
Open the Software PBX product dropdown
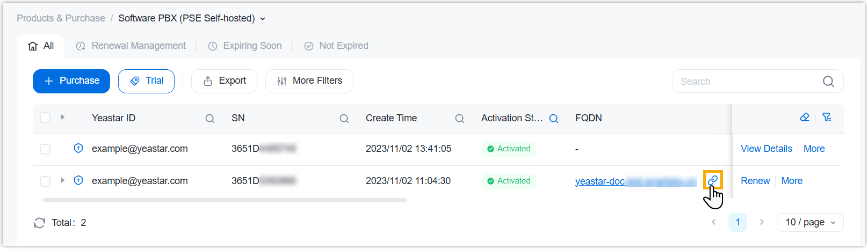pos(263,19)
